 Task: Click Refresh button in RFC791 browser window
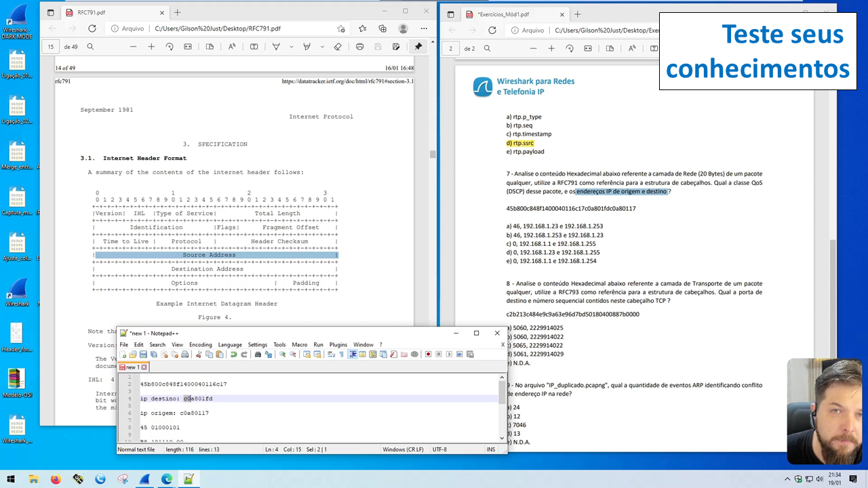click(x=92, y=28)
